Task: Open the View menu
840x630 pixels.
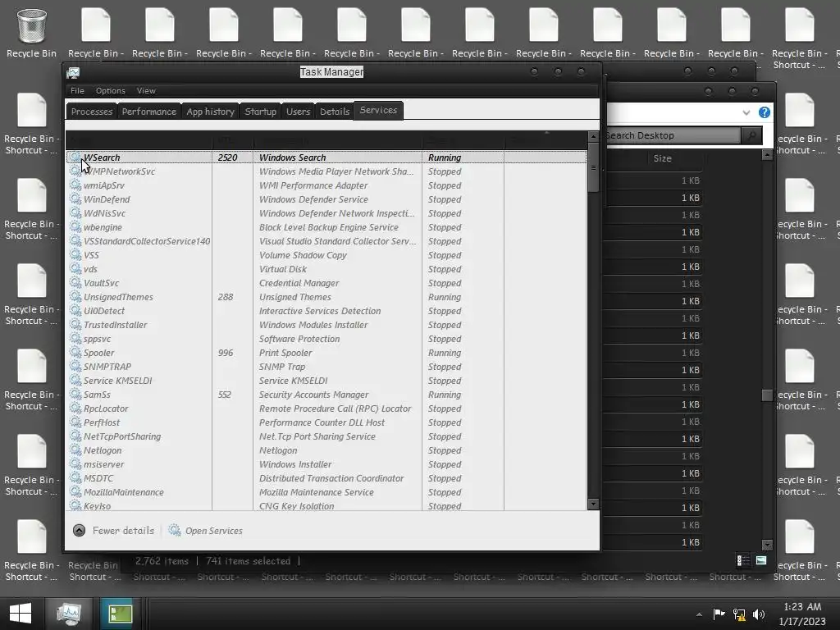Action: click(x=146, y=90)
